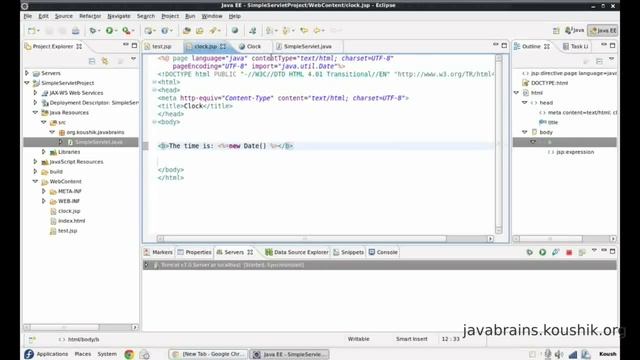The height and width of the screenshot is (360, 640).
Task: Expand the Servers tree node
Action: (x=27, y=73)
